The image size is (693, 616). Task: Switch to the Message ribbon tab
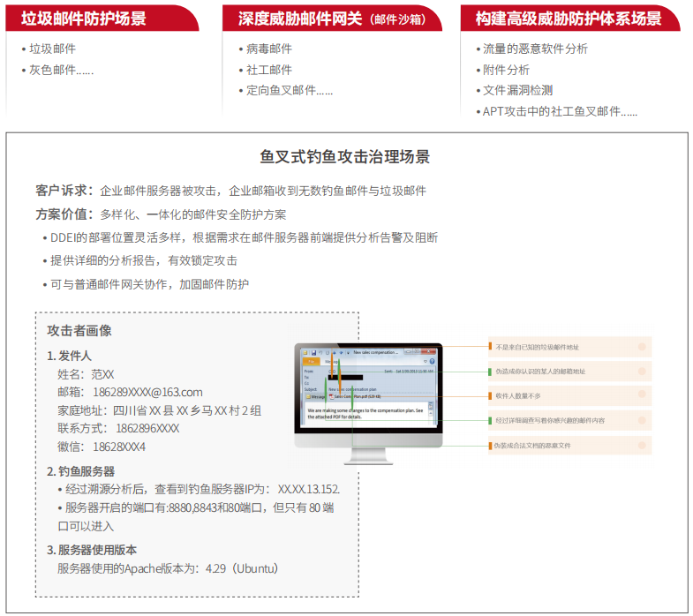[331, 362]
